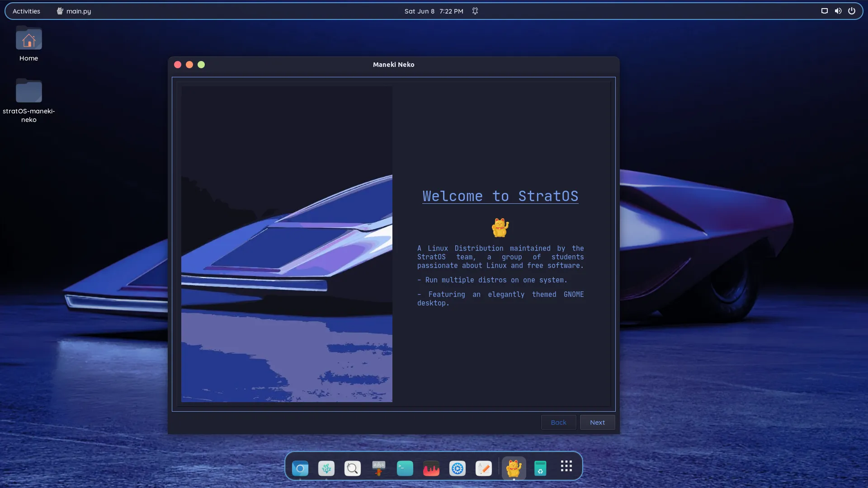Open the text editor app from the dock
Viewport: 868px width, 488px height.
(483, 468)
